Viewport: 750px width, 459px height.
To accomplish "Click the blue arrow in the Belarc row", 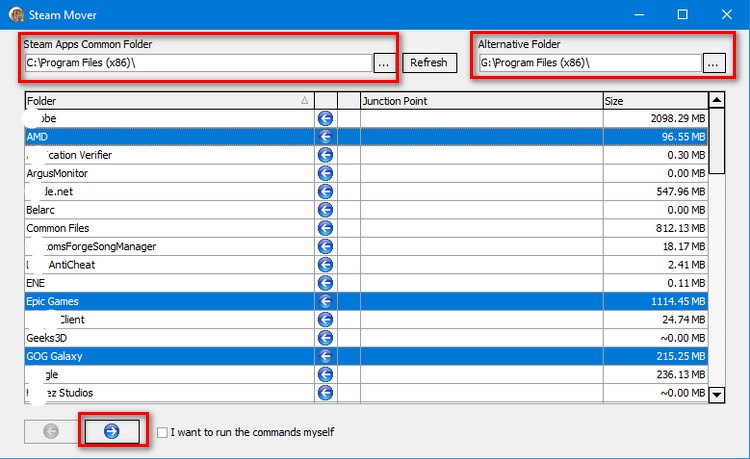I will coord(325,210).
